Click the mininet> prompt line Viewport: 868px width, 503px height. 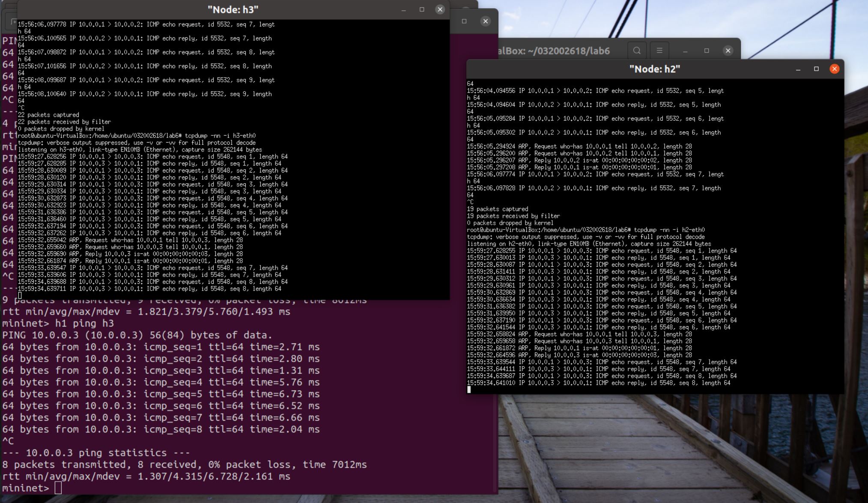tap(26, 488)
